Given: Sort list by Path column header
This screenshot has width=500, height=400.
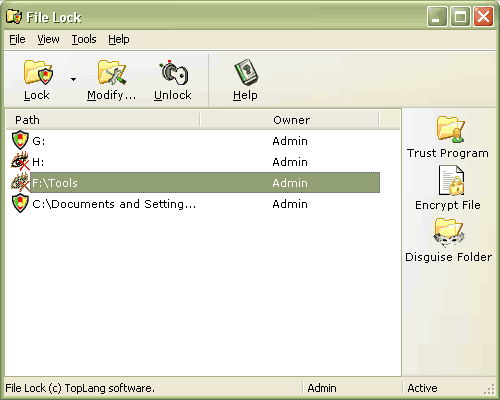Looking at the screenshot, I should pyautogui.click(x=103, y=120).
